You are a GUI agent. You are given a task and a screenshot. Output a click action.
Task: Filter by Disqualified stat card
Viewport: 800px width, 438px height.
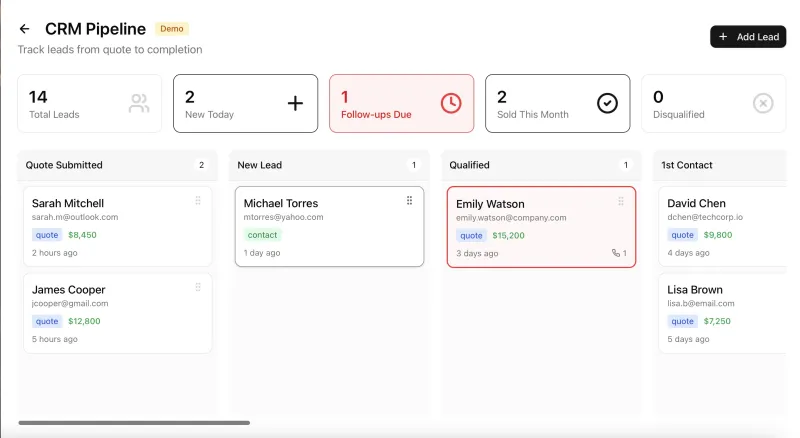(x=713, y=104)
